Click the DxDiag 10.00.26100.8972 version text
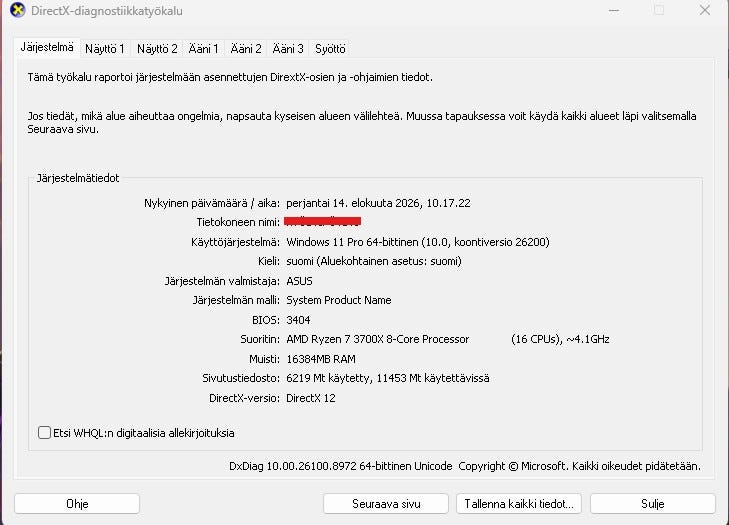 click(340, 466)
